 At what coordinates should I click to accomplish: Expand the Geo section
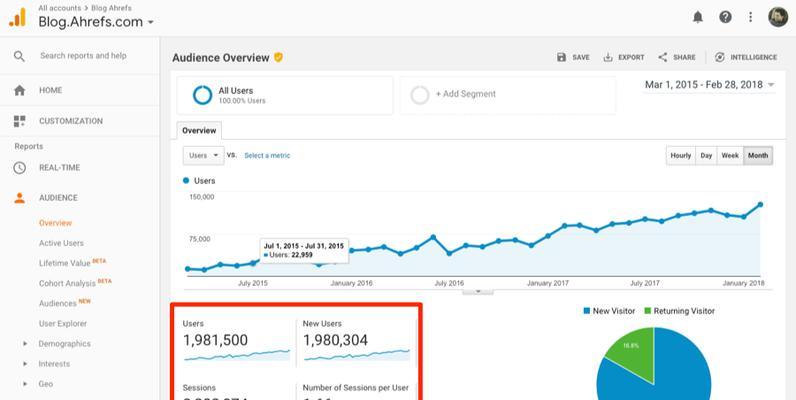pyautogui.click(x=25, y=384)
